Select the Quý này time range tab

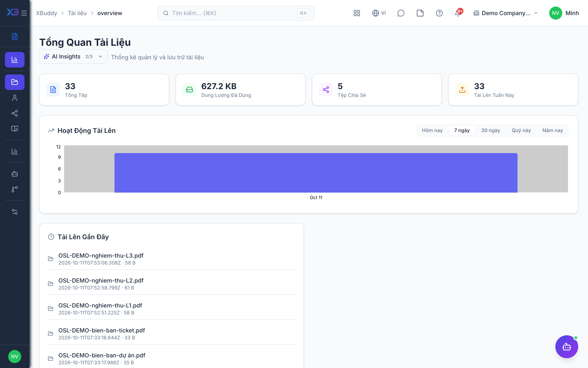tap(521, 130)
